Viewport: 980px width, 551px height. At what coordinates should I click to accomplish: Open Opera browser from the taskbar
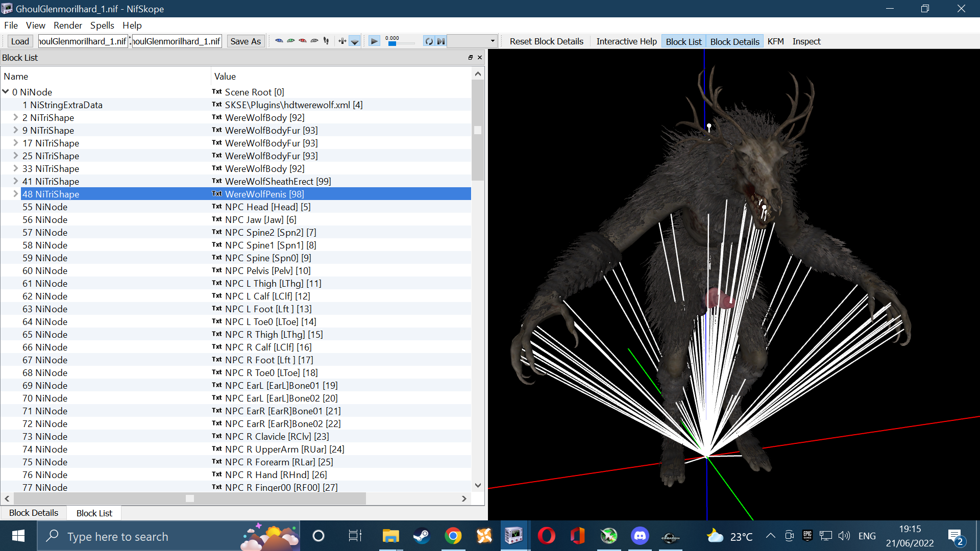click(546, 536)
